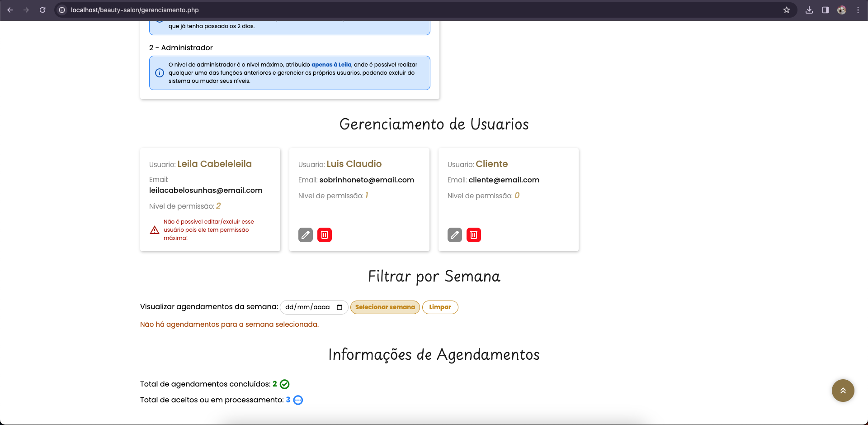Open browser downloads

(x=809, y=10)
